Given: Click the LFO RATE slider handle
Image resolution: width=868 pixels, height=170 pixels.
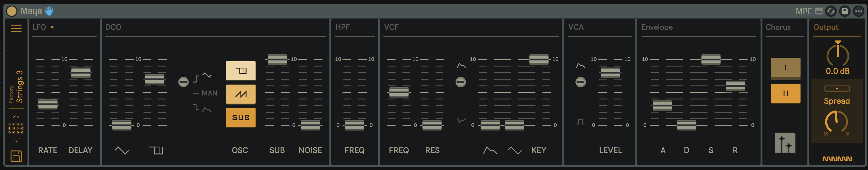Looking at the screenshot, I should (x=48, y=104).
